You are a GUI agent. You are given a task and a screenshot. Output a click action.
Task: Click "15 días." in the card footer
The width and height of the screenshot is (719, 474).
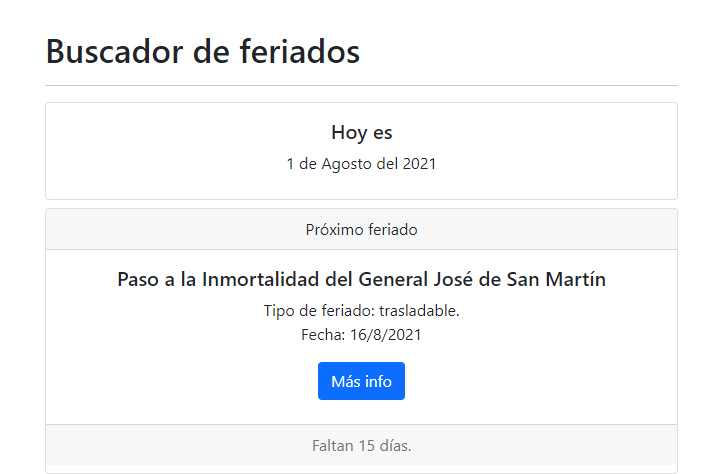click(x=386, y=446)
